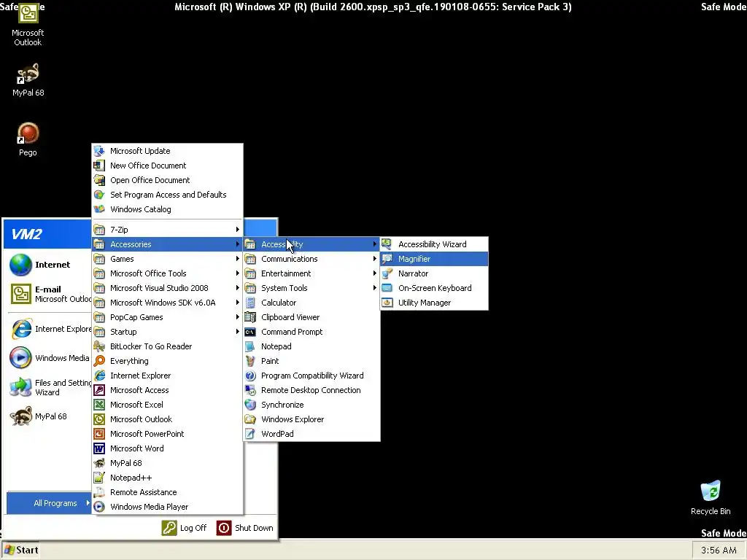Screen dimensions: 747x560
Task: Expand the 7-Zip submenu arrow
Action: click(238, 230)
